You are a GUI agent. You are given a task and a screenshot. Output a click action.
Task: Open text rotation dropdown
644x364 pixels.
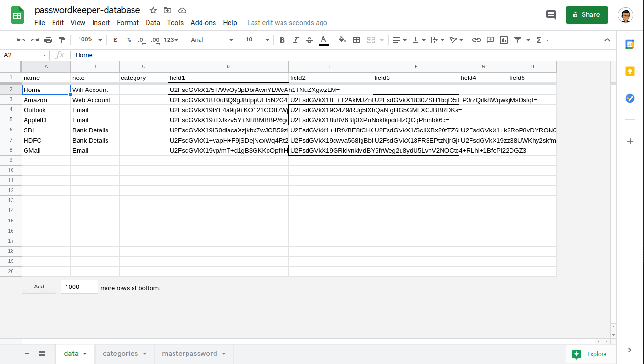(x=456, y=40)
